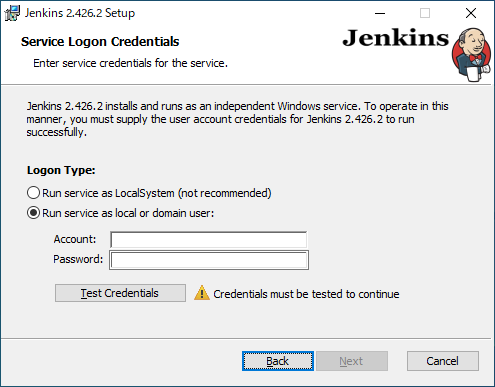495x387 pixels.
Task: Click the greyed-out Next button
Action: [x=352, y=361]
